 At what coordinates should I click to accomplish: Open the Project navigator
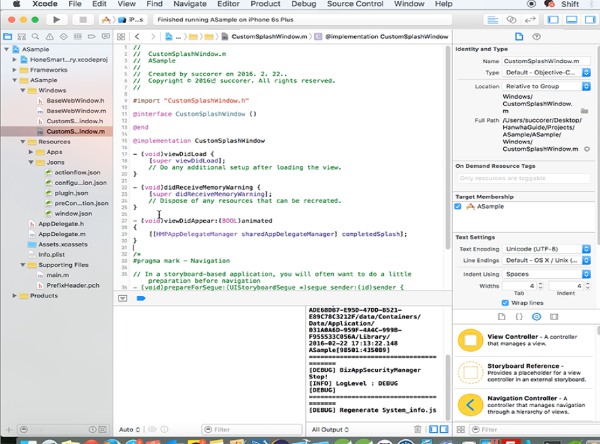8,37
